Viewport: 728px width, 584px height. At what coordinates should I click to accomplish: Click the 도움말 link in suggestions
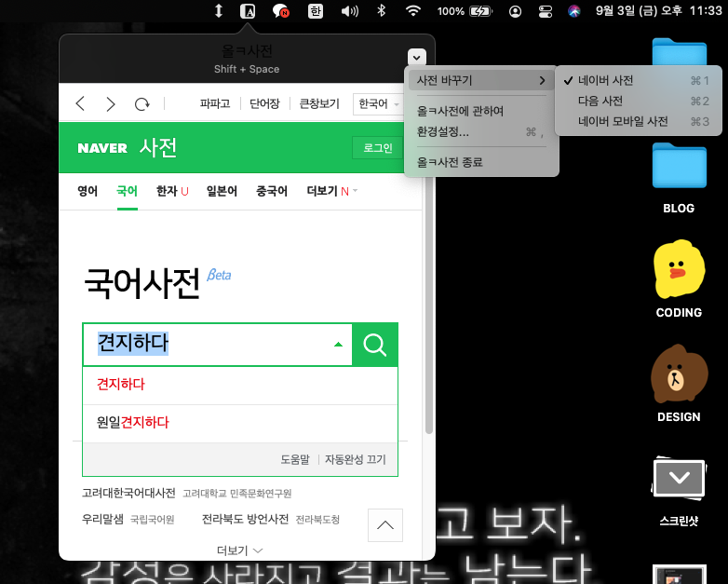pos(295,459)
